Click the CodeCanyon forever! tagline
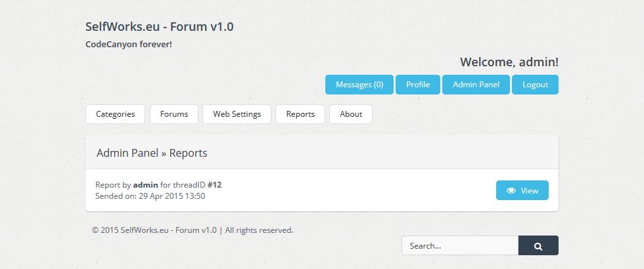This screenshot has width=644, height=269. point(129,45)
